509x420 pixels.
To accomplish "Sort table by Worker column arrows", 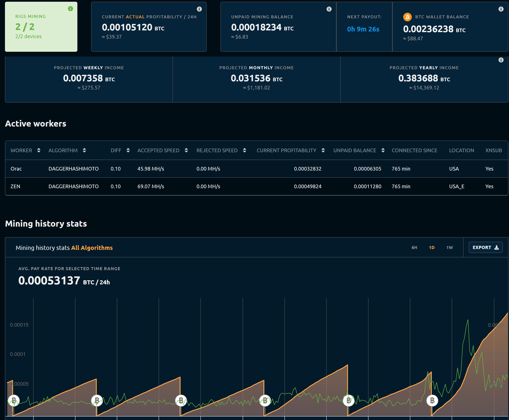I will tap(39, 150).
